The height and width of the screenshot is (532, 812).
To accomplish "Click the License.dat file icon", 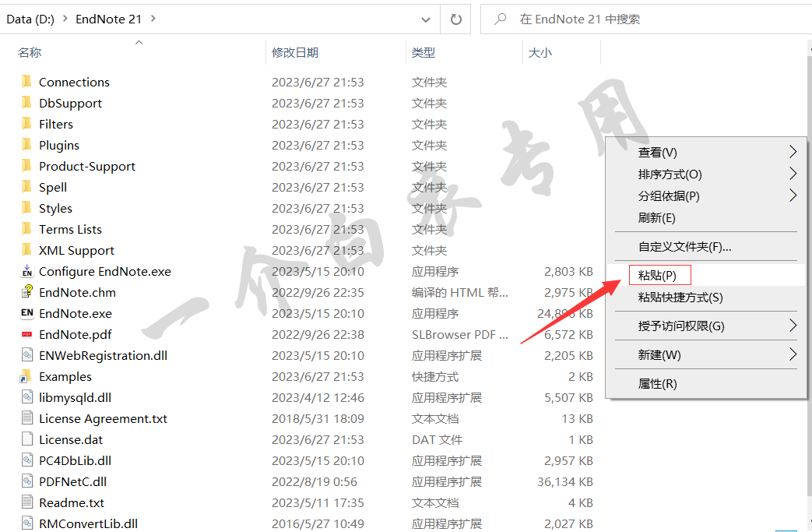I will click(27, 439).
